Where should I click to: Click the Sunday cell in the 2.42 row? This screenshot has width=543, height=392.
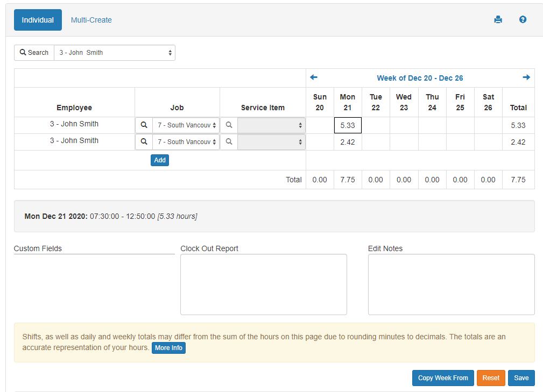pos(320,142)
